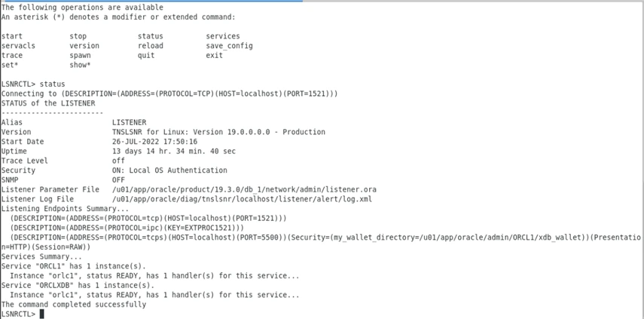The width and height of the screenshot is (644, 319).
Task: Click "servacls" in the operations list
Action: [18, 46]
